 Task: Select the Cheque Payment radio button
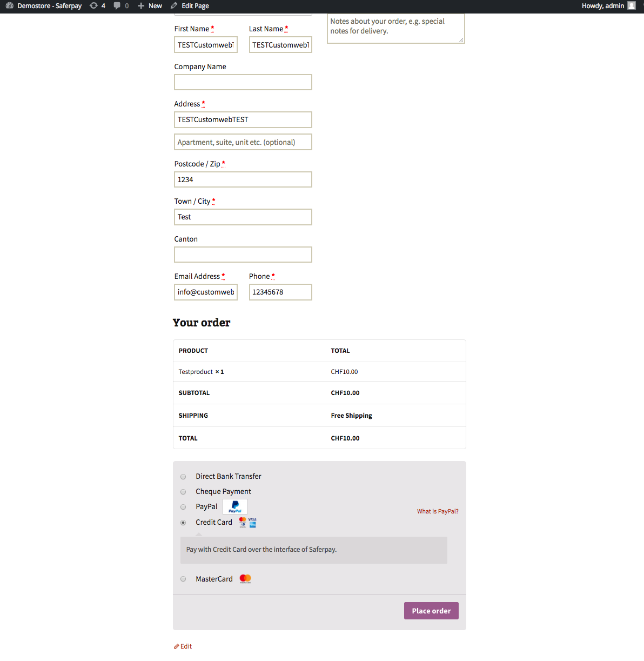pos(183,492)
